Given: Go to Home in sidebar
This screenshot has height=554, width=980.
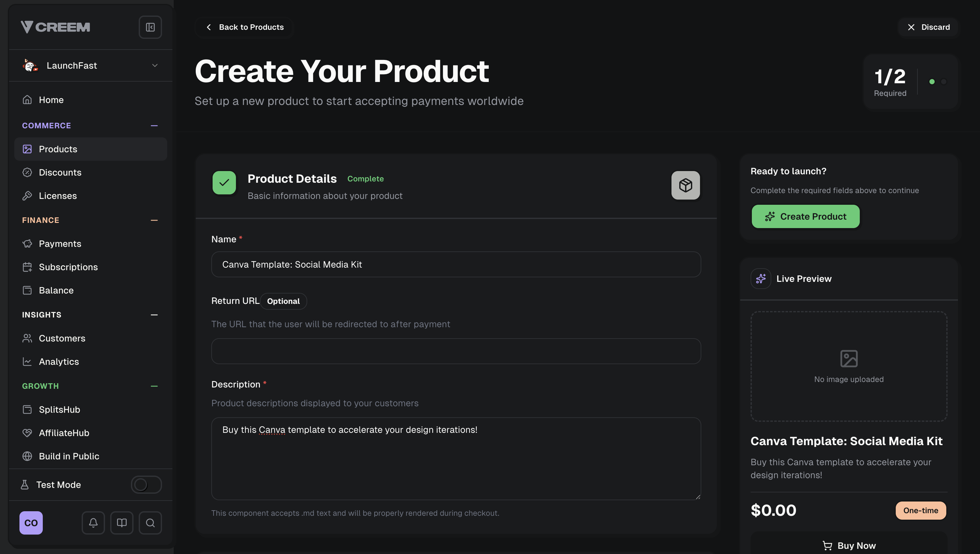Looking at the screenshot, I should tap(90, 100).
